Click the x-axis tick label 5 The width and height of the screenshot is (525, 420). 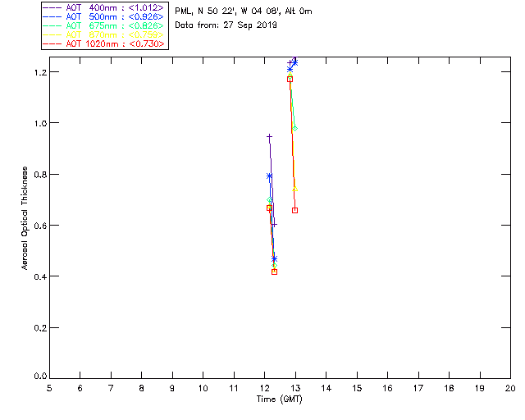(x=49, y=388)
